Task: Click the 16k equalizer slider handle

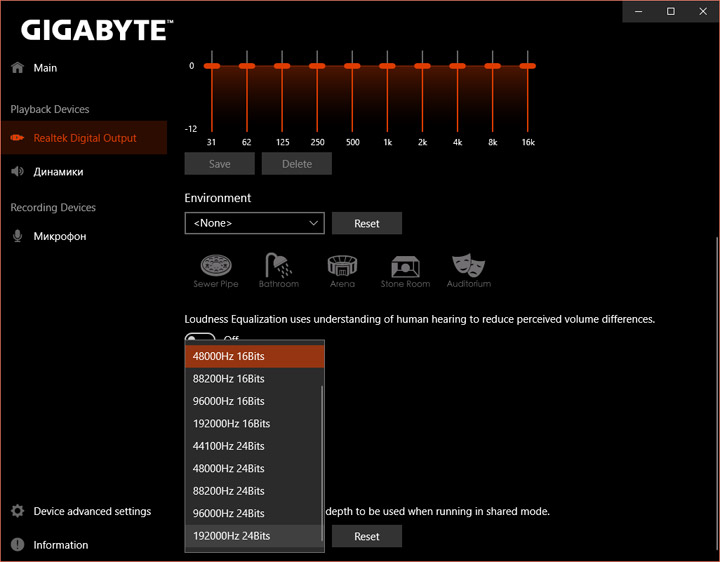Action: tap(528, 66)
